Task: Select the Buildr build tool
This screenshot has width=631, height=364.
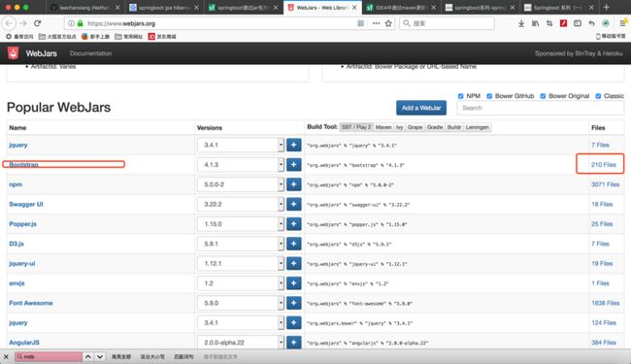Action: 454,127
